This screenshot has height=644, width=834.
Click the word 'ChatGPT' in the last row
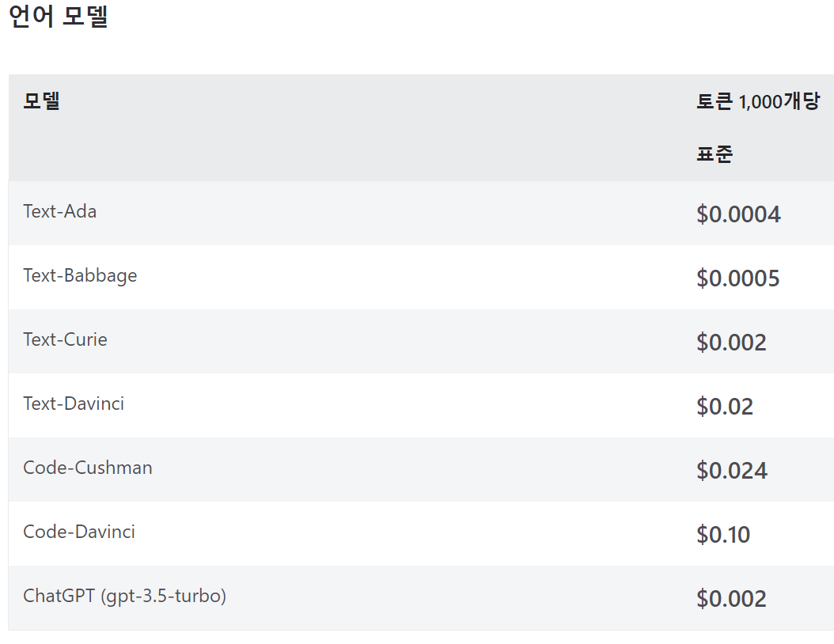click(59, 596)
